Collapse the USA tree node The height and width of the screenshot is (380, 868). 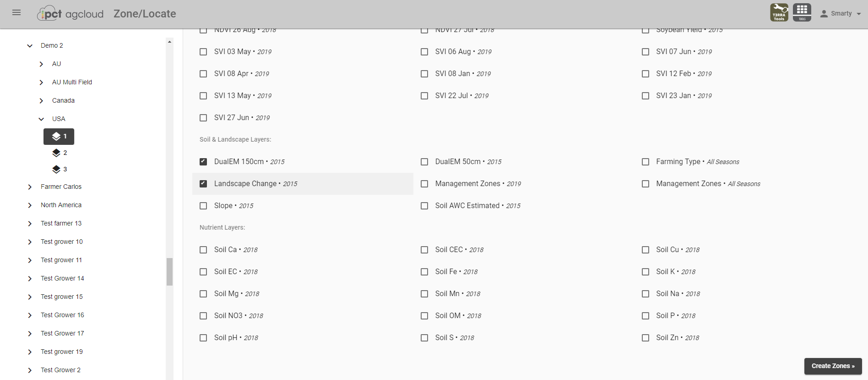click(41, 119)
